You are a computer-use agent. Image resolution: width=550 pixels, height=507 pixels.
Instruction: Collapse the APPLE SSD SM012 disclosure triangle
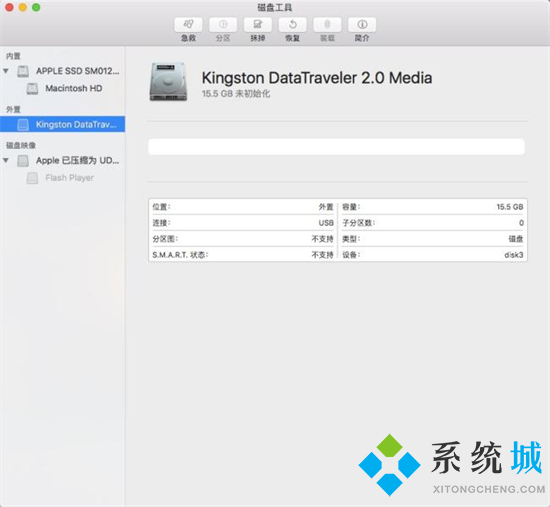6,71
